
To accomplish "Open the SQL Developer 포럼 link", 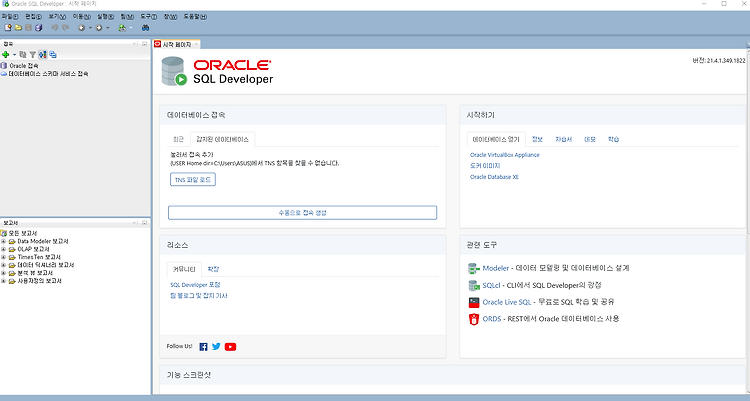I will point(195,285).
